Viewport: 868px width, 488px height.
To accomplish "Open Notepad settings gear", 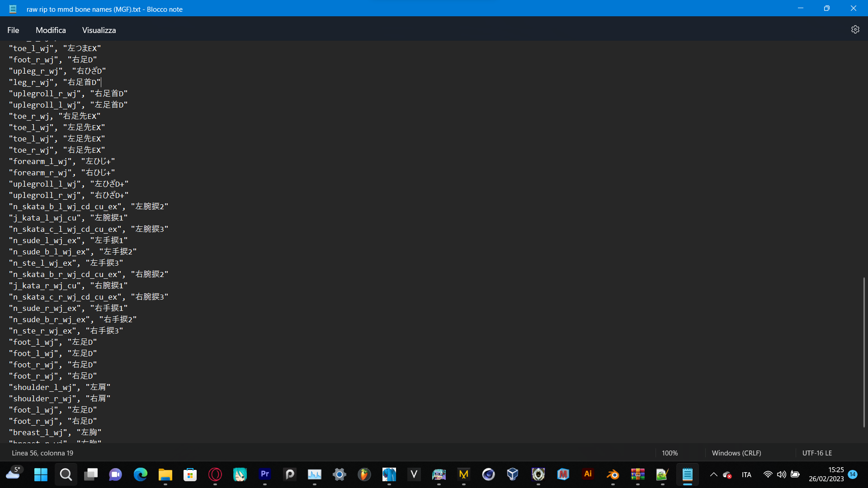I will coord(855,29).
